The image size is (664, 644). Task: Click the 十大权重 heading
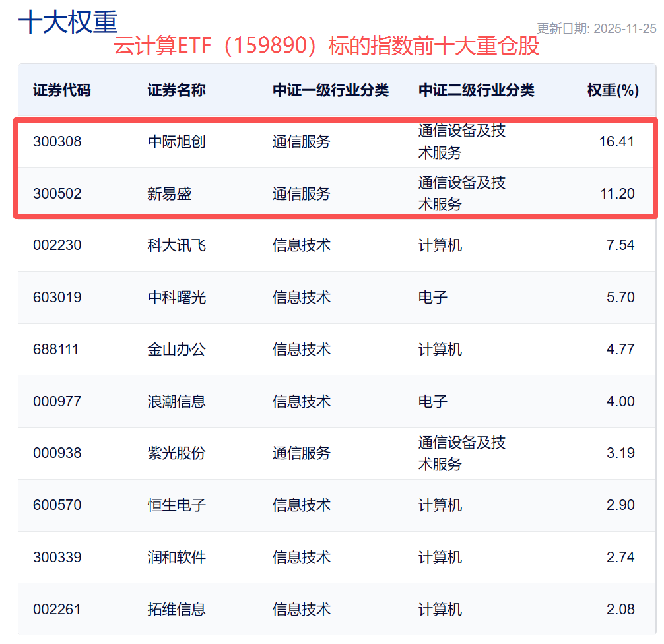click(x=67, y=22)
